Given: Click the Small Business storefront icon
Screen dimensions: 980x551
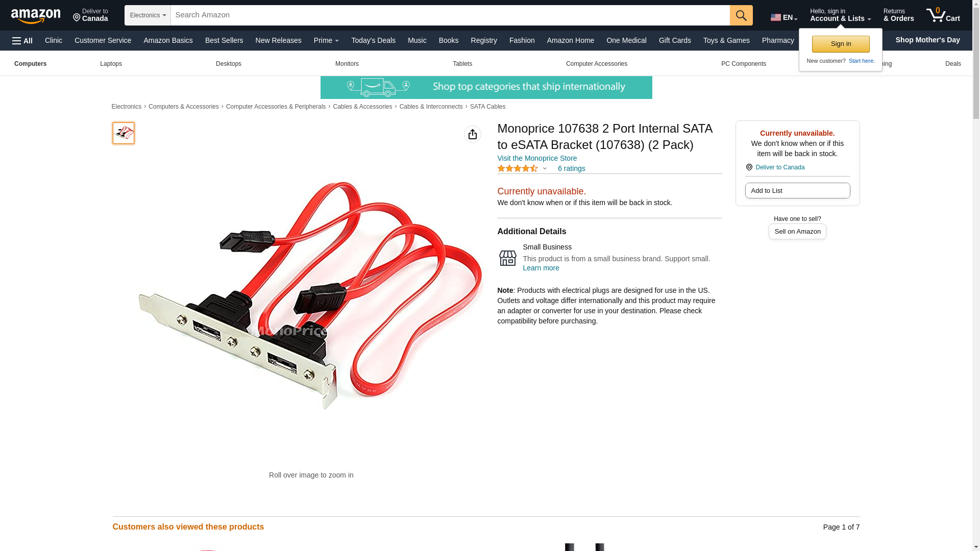Looking at the screenshot, I should tap(507, 258).
